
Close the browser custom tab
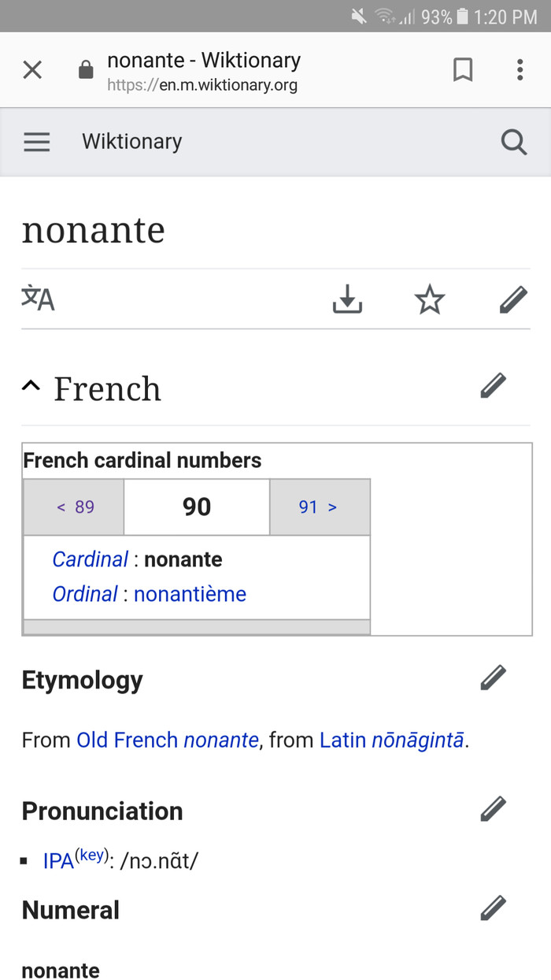(32, 70)
